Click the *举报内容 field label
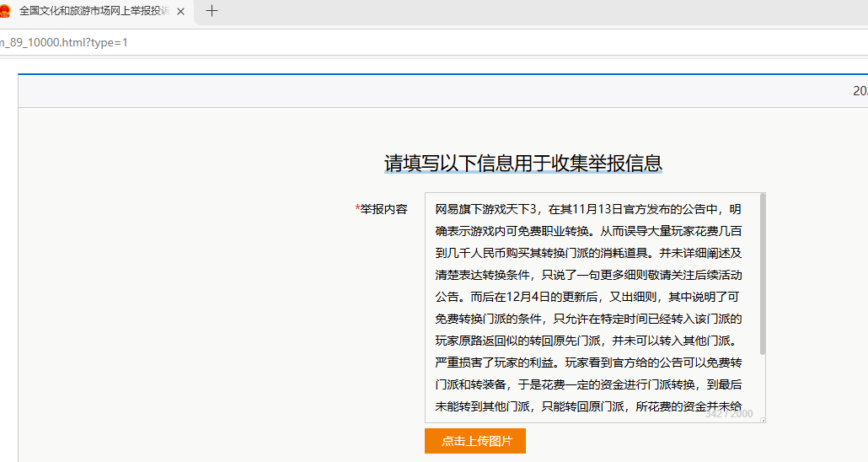The width and height of the screenshot is (868, 462). [382, 209]
